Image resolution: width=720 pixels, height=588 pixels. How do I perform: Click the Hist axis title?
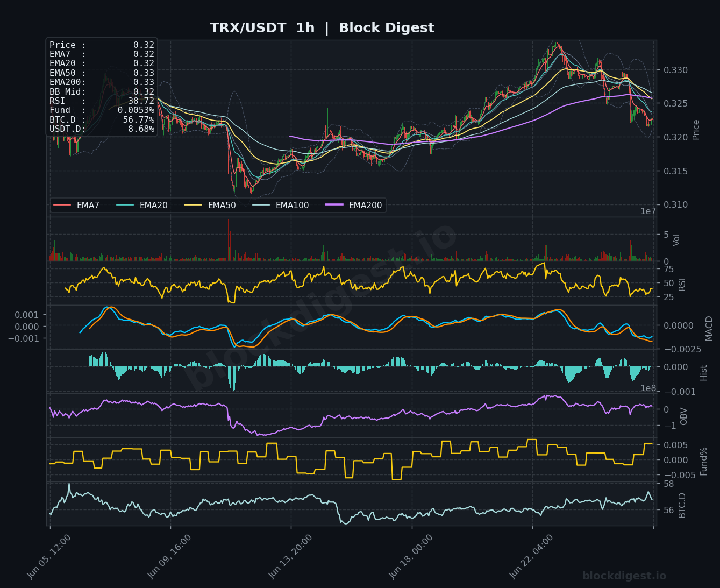click(704, 373)
